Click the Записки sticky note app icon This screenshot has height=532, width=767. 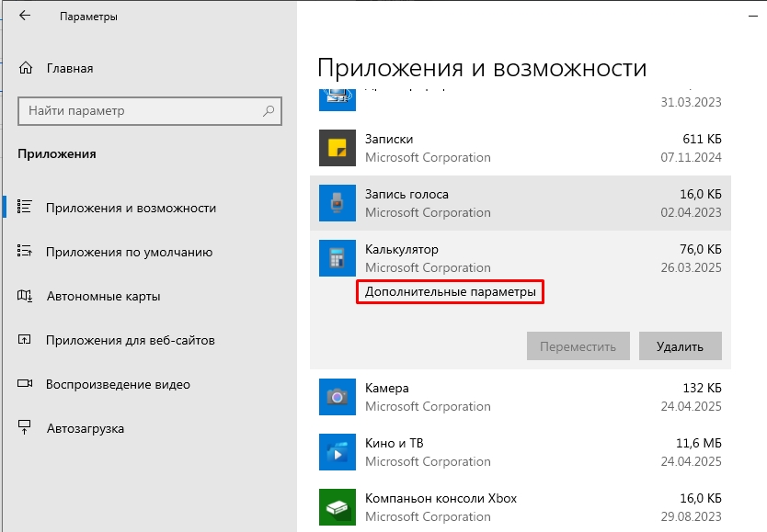338,148
